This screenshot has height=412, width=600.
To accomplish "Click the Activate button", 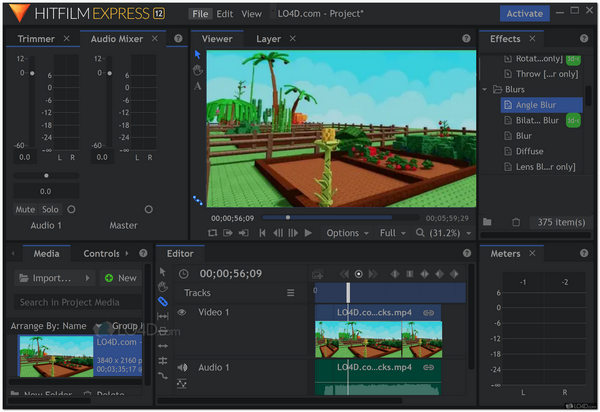I will 525,14.
